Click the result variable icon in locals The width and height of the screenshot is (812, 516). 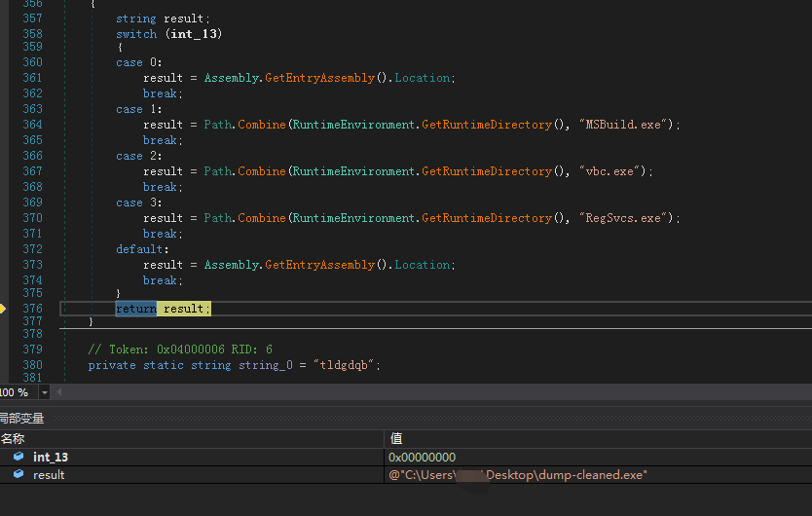(x=18, y=474)
